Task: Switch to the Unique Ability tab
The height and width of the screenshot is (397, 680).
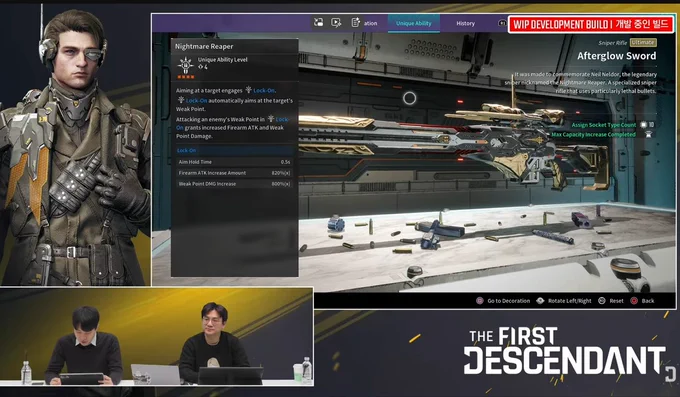Action: [x=414, y=23]
